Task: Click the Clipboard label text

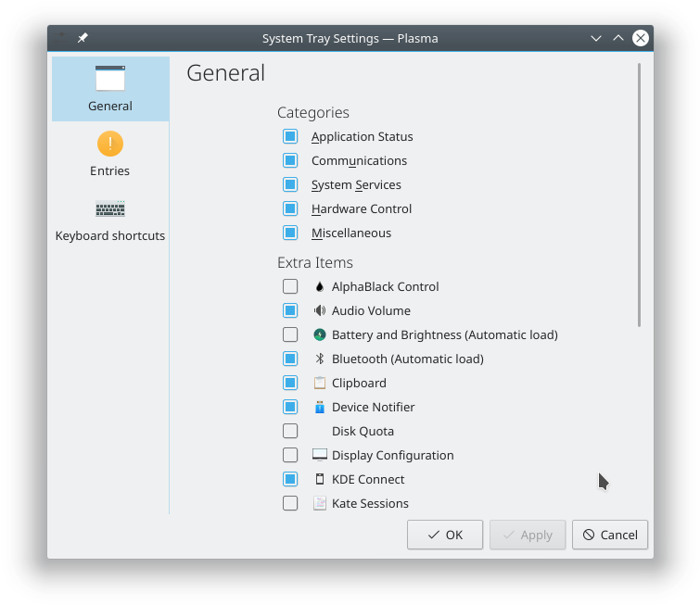Action: pyautogui.click(x=359, y=384)
